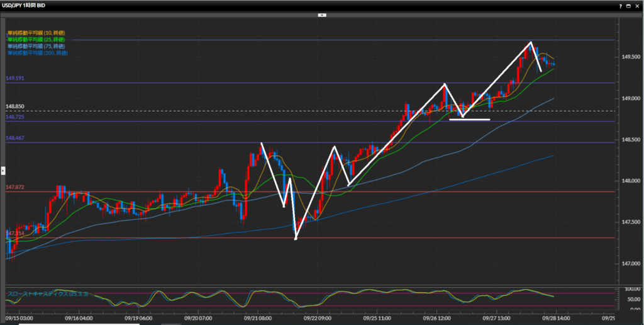Click the 147.872 red horizontal line label
The height and width of the screenshot is (325, 644).
tap(14, 188)
